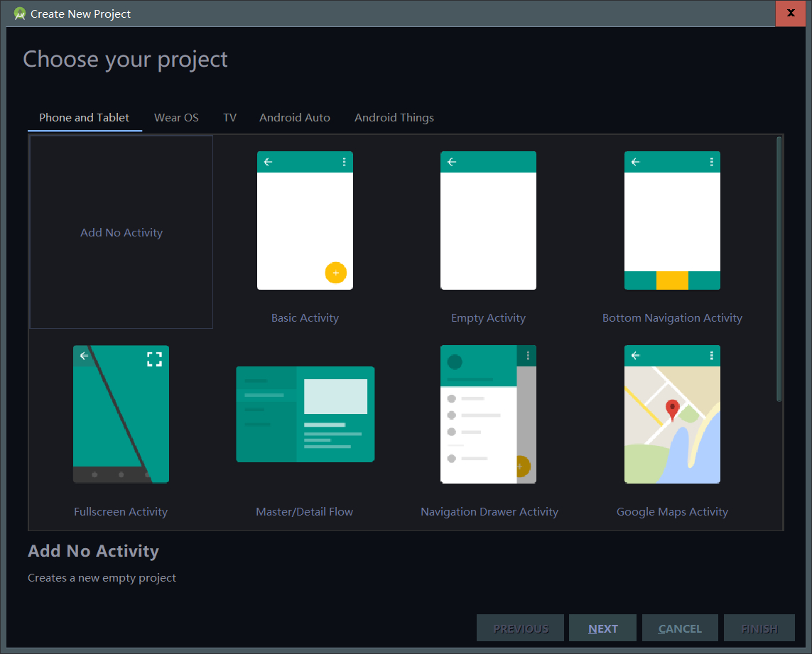Proceed with the Next button
This screenshot has height=654, width=812.
pyautogui.click(x=603, y=628)
